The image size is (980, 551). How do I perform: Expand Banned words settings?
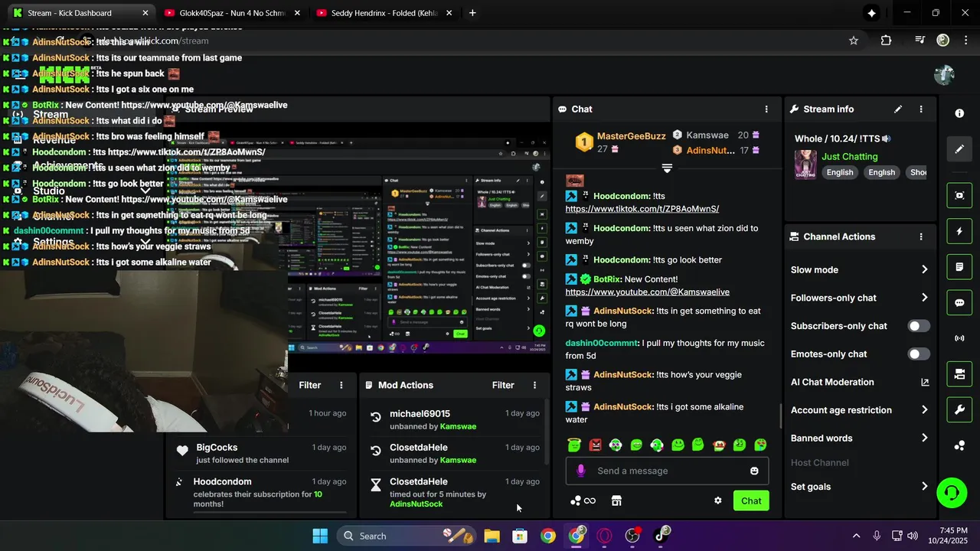pyautogui.click(x=924, y=439)
